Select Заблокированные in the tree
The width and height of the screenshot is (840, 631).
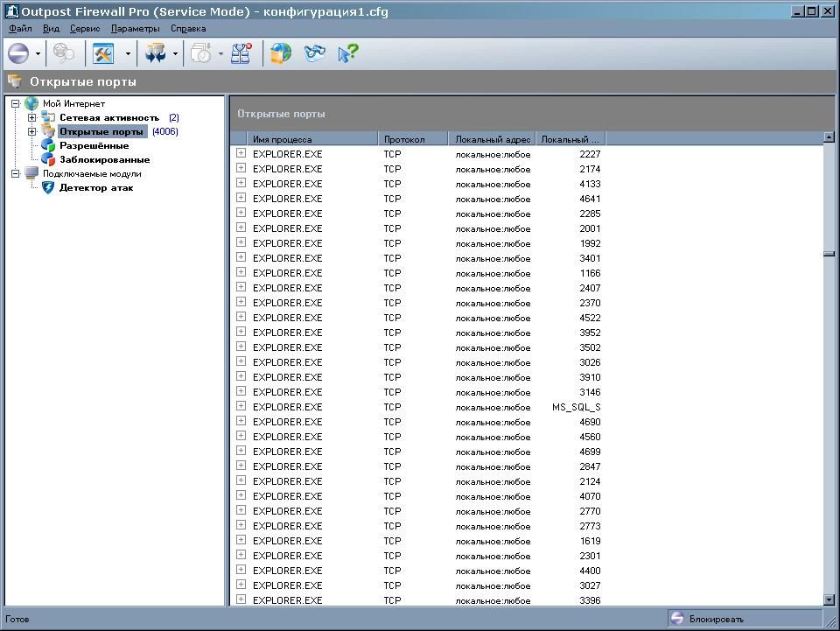[x=104, y=160]
